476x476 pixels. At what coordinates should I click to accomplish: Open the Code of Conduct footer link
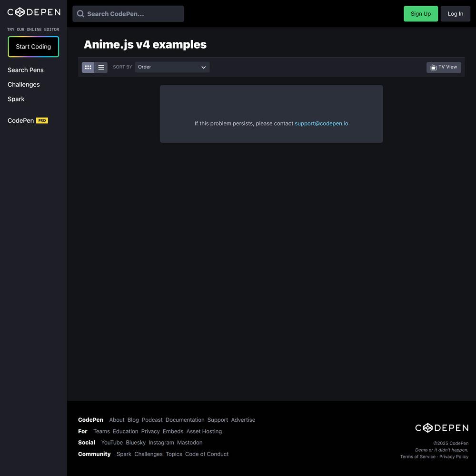point(207,454)
